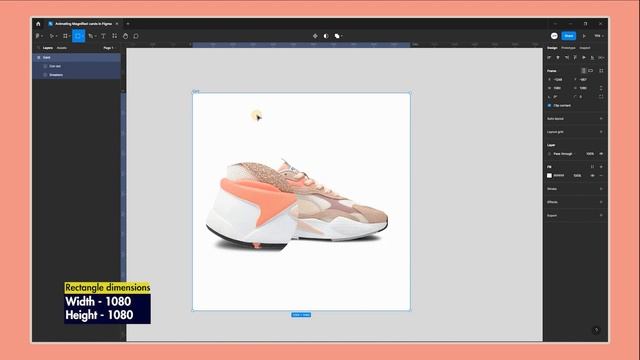
Task: Open the Frame type dropdown
Action: [x=552, y=71]
